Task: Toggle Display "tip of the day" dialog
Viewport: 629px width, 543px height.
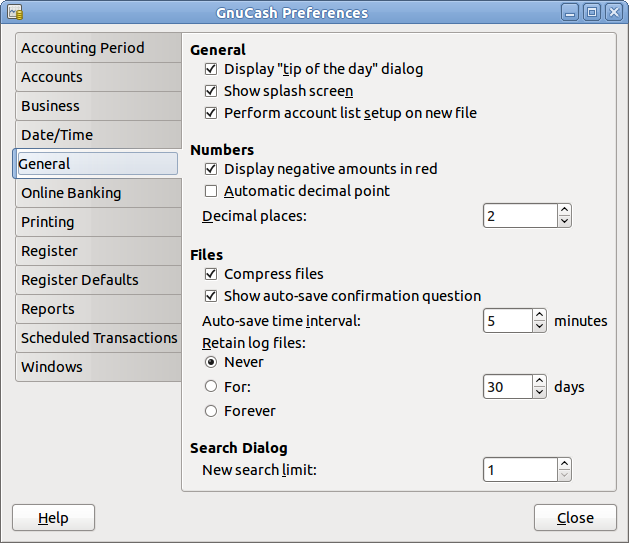Action: [x=211, y=69]
